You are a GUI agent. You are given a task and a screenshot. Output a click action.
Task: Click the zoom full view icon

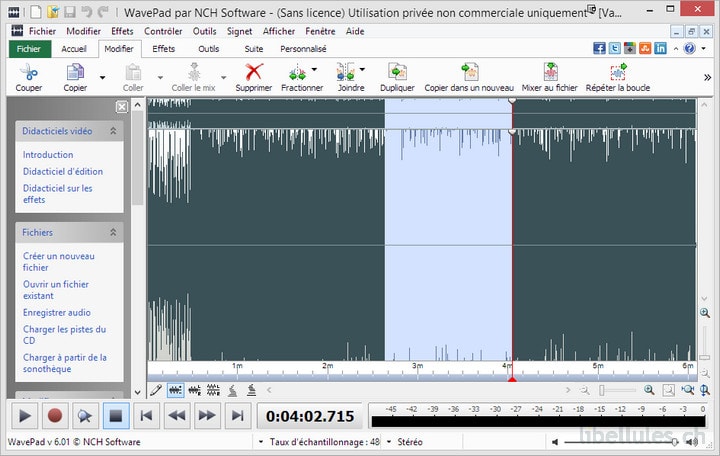click(x=687, y=390)
